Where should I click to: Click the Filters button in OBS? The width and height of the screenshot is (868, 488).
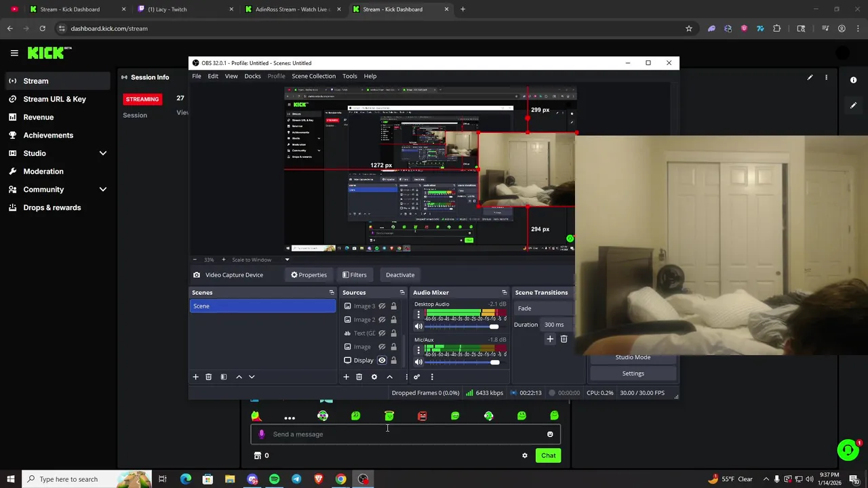(x=355, y=275)
